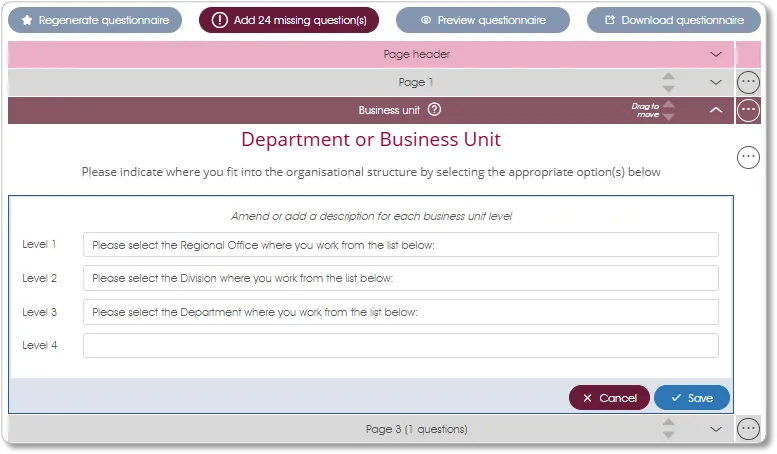Open Page 1 more-options ellipsis menu
Viewport: 777px width, 454px height.
click(748, 82)
